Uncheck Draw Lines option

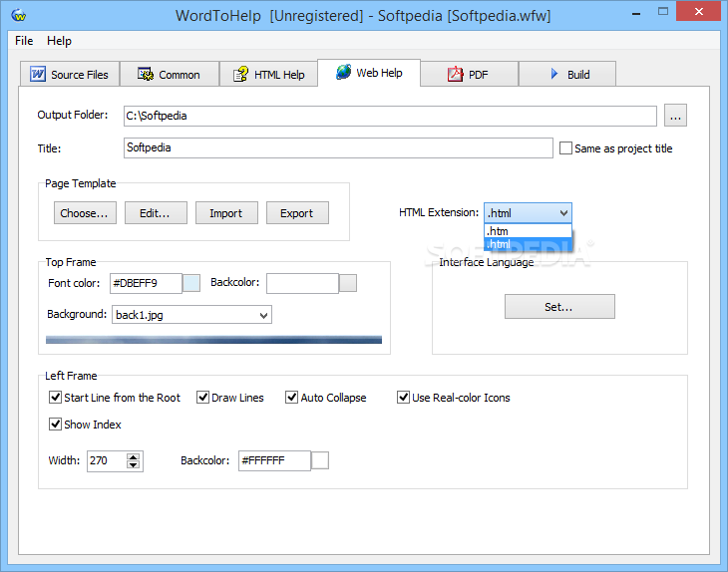coord(202,398)
